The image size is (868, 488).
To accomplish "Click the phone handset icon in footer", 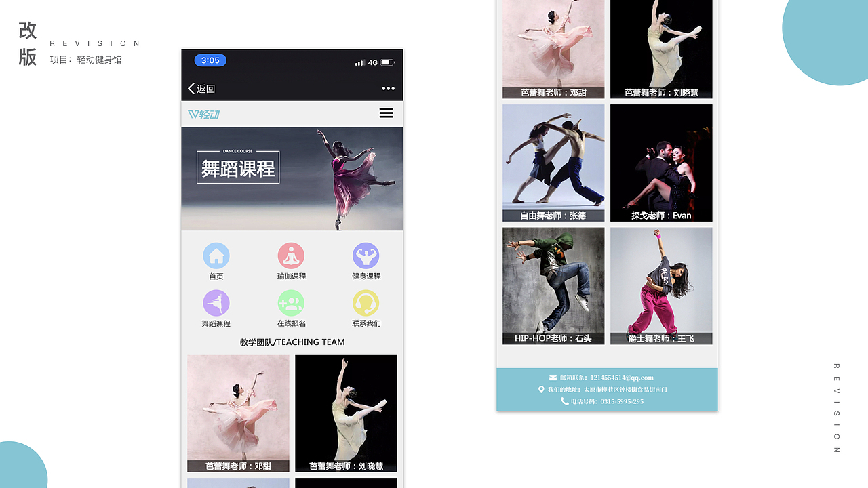I will (565, 401).
